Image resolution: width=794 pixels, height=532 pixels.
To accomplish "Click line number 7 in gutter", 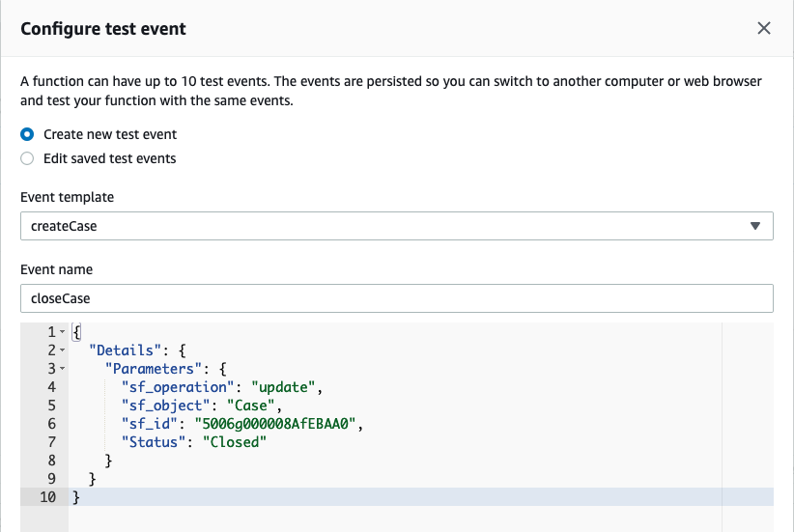I will click(51, 442).
